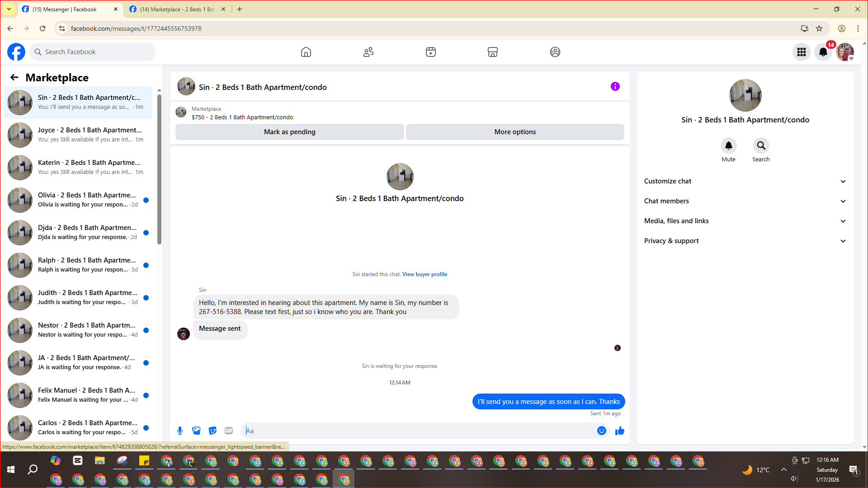The height and width of the screenshot is (488, 868).
Task: Attach a photo using image icon
Action: [196, 431]
